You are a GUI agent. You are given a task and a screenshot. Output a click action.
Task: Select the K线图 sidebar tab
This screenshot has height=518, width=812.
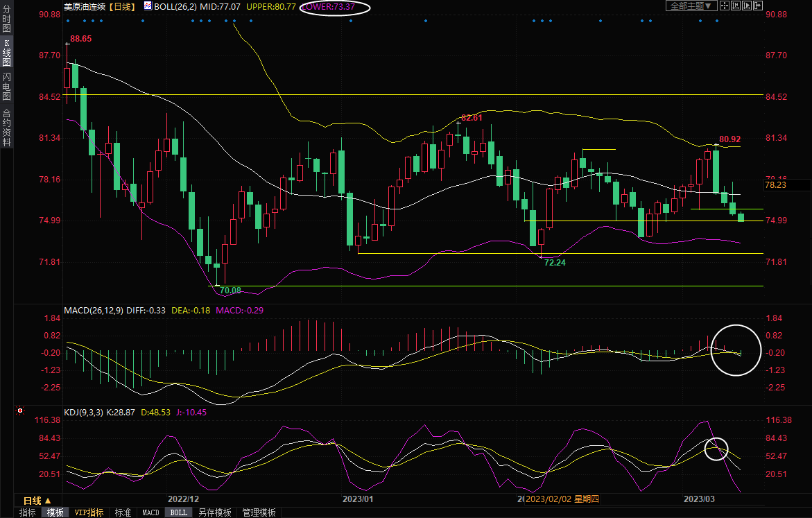coord(7,53)
